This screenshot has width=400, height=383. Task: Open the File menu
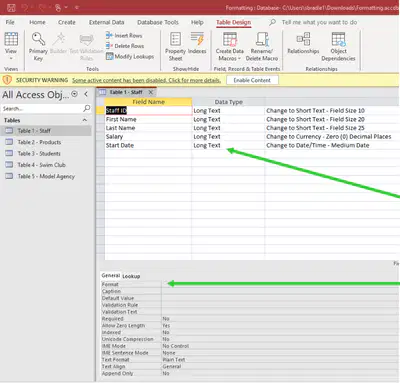click(x=10, y=22)
